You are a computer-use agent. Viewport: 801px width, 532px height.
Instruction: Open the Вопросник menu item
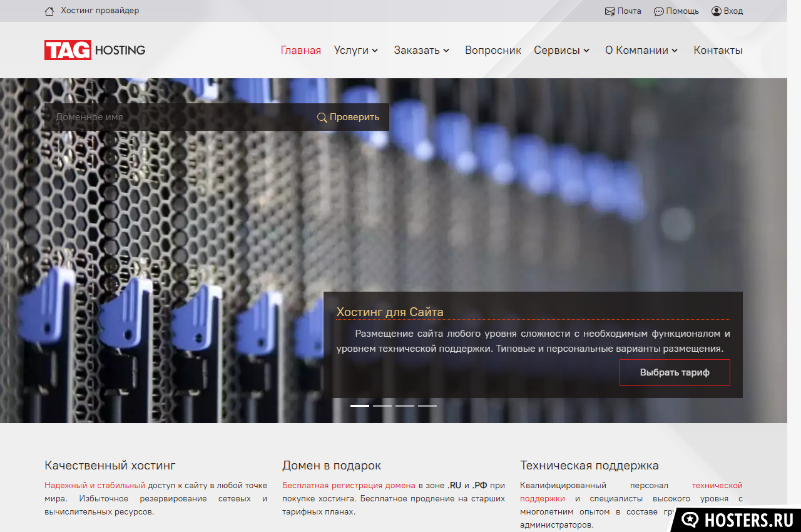[492, 51]
